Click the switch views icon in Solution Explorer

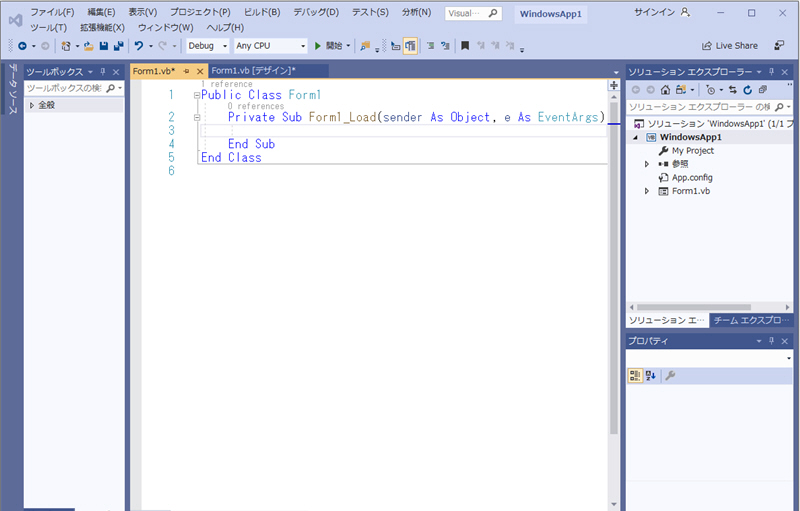681,90
